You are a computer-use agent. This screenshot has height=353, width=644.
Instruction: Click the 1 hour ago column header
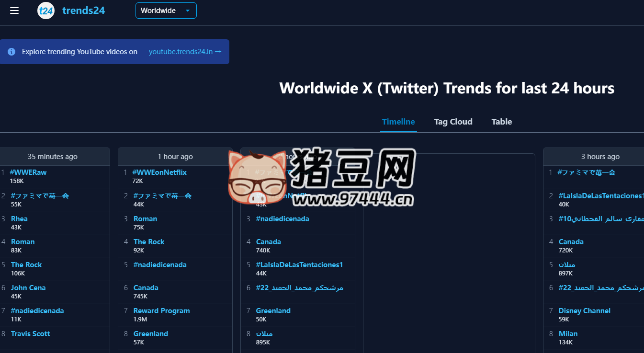175,157
